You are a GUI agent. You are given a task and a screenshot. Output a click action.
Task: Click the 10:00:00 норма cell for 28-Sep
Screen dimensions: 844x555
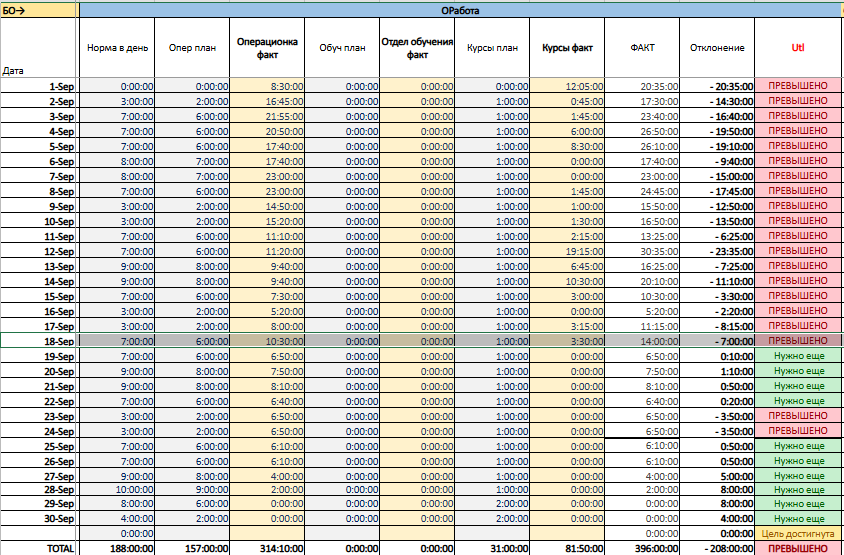click(117, 490)
